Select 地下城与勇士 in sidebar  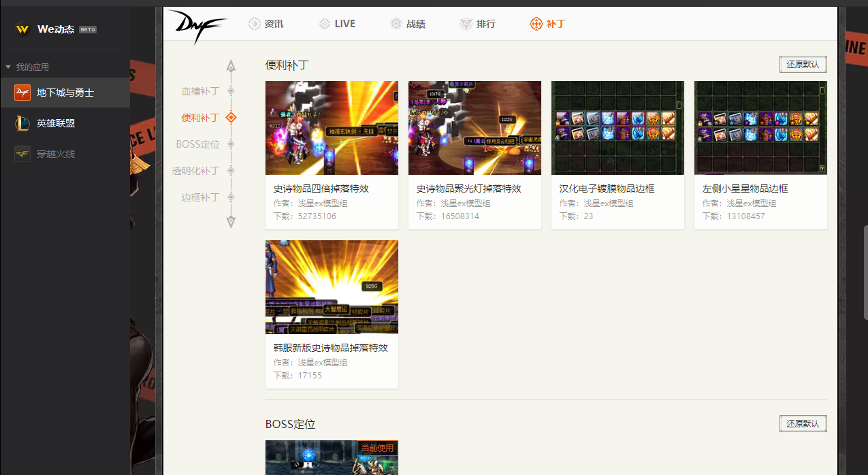[65, 93]
